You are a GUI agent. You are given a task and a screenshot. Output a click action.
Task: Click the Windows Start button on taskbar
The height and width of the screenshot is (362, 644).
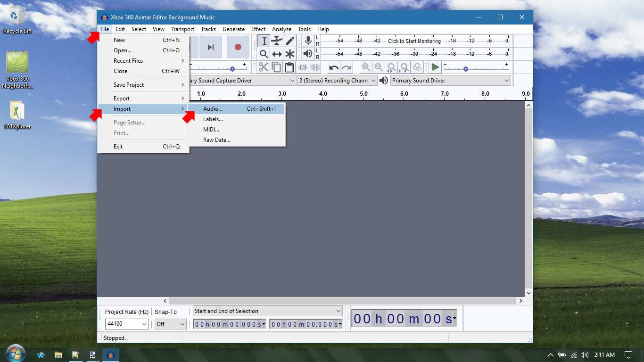click(15, 354)
